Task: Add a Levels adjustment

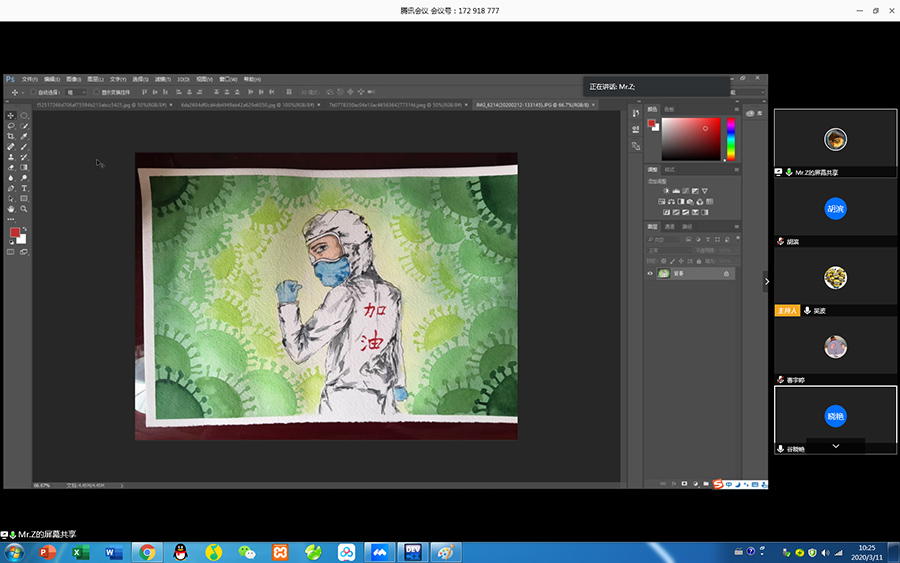Action: [676, 191]
